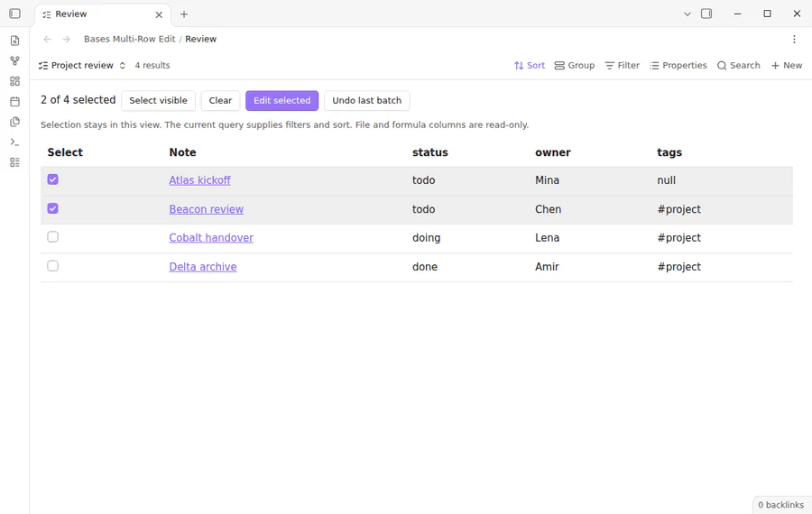The width and height of the screenshot is (812, 514).
Task: Click the Select column header
Action: tap(65, 152)
